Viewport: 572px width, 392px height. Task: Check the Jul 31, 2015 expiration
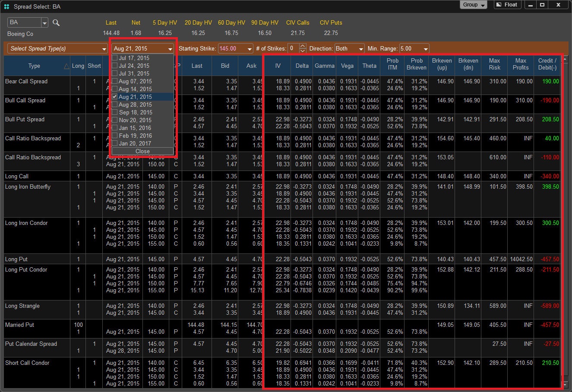(115, 73)
